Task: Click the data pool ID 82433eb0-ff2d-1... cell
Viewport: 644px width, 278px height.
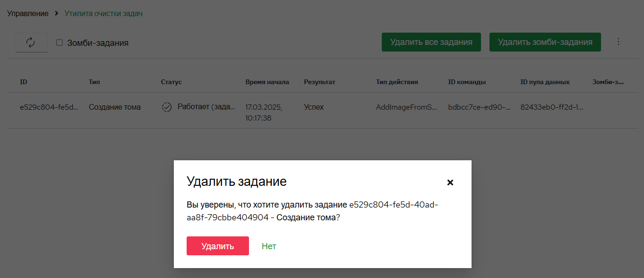Action: (551, 107)
